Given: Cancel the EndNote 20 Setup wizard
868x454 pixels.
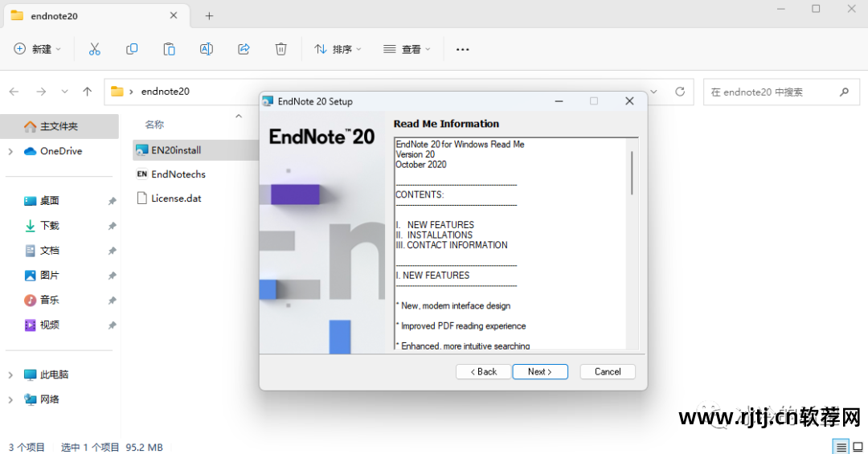Looking at the screenshot, I should (608, 371).
